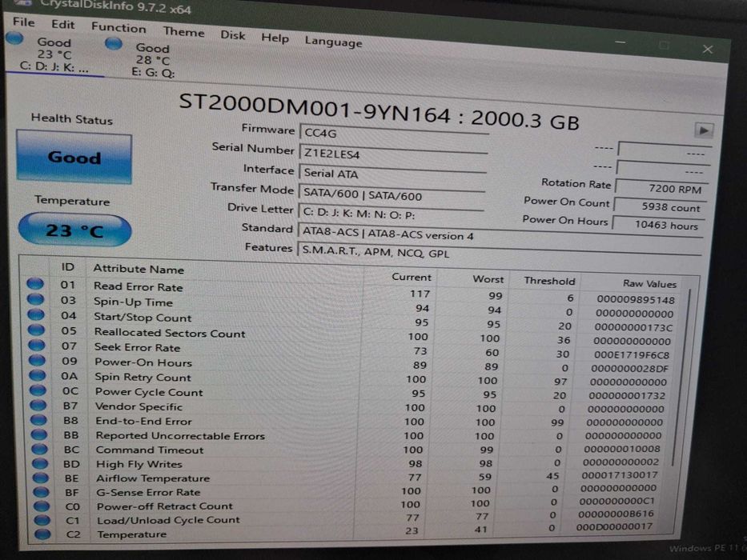The width and height of the screenshot is (747, 560).
Task: Click the 23 °C temperature button
Action: click(74, 230)
